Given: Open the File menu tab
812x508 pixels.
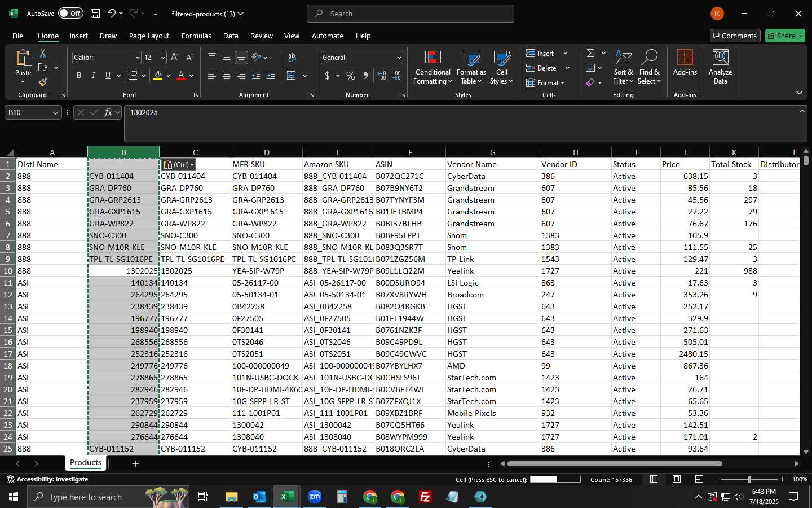Looking at the screenshot, I should [x=17, y=36].
